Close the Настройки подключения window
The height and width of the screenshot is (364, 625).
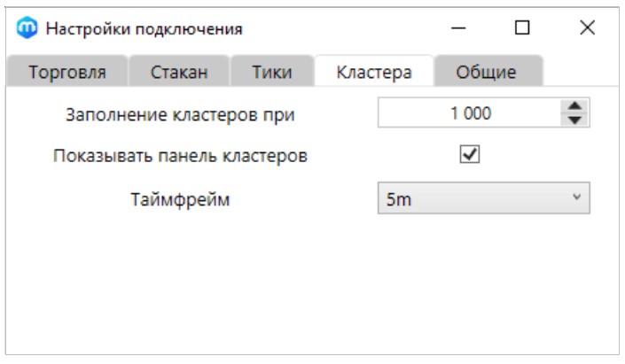pos(586,29)
